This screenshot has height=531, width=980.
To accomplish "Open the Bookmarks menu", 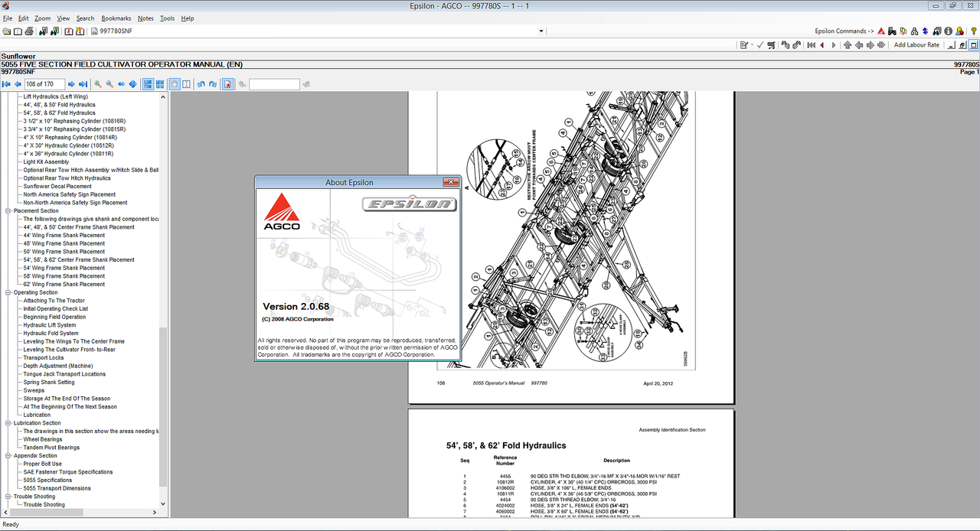I will 116,18.
